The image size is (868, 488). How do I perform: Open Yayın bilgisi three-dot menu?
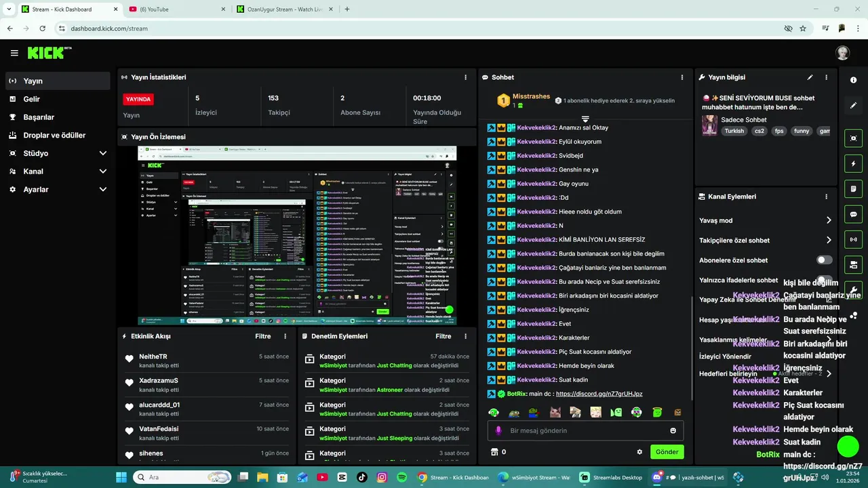coord(826,77)
